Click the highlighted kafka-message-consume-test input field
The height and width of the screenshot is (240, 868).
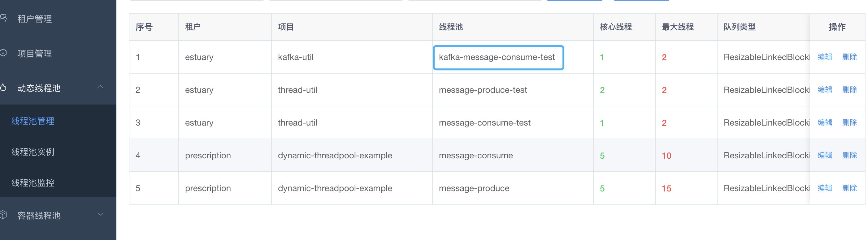click(498, 58)
